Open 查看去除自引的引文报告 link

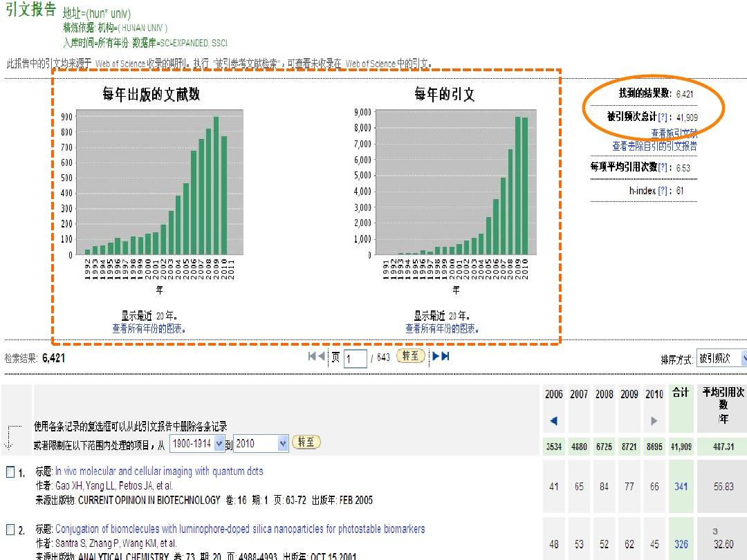654,146
